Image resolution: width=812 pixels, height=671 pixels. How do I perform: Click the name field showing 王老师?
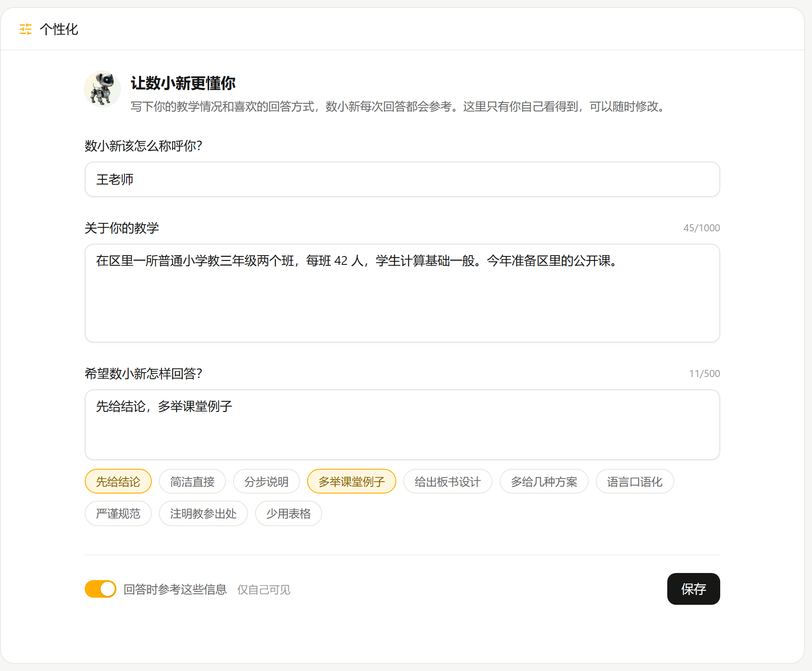tap(402, 179)
